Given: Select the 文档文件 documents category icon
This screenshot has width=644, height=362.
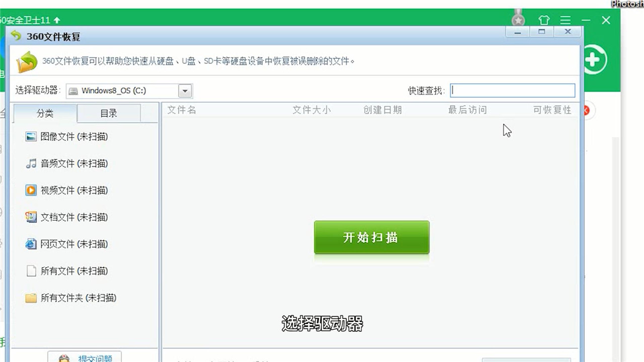Looking at the screenshot, I should tap(30, 217).
